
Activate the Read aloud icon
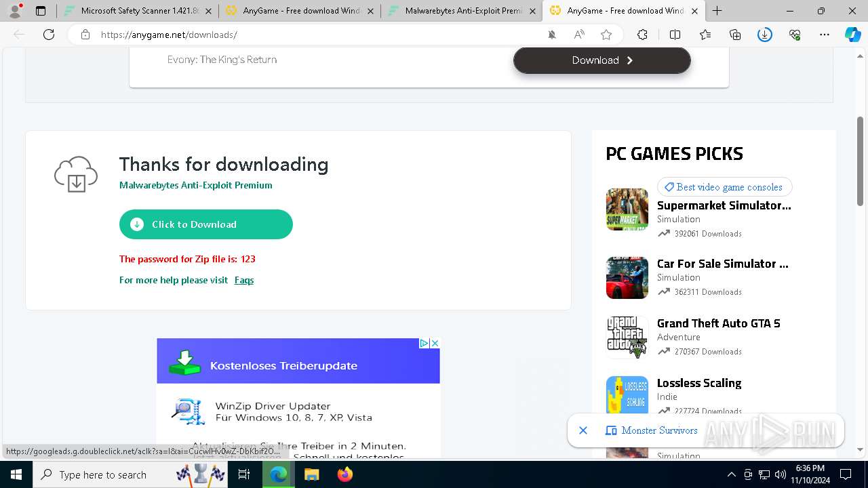[579, 35]
